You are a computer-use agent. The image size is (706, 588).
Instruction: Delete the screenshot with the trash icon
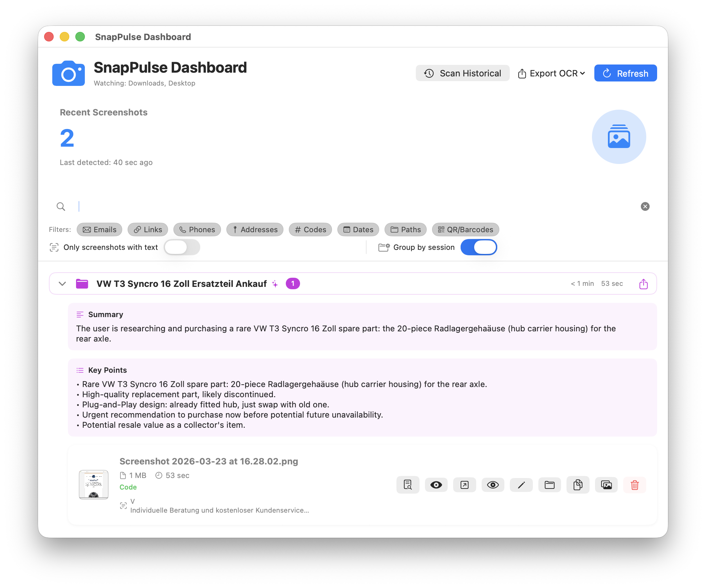point(634,485)
